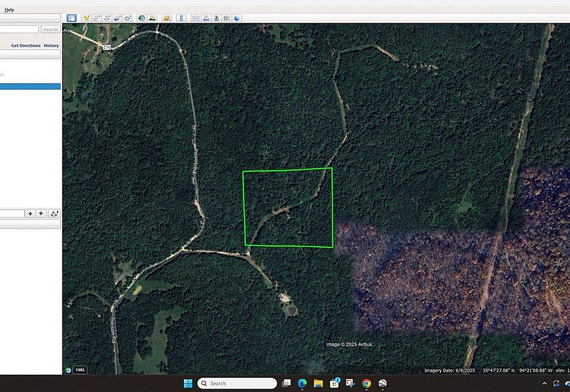
Task: Click the latitude 35°47'27.08" N readout
Action: (498, 371)
